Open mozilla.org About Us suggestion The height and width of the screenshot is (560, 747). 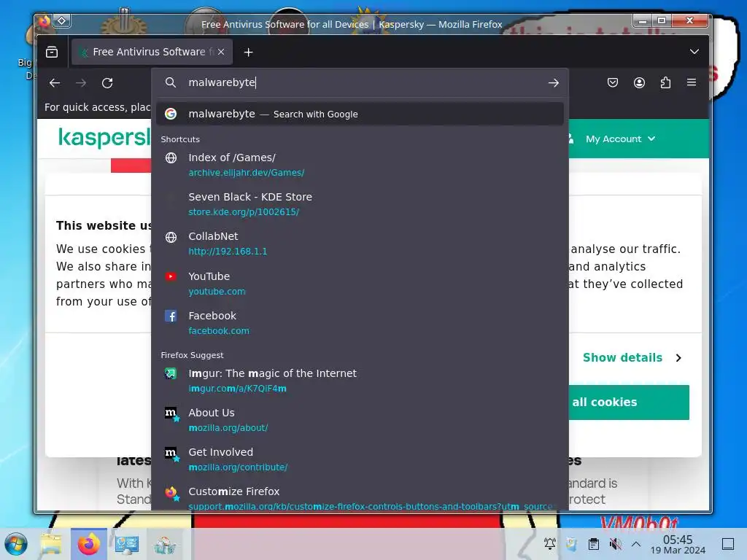360,420
